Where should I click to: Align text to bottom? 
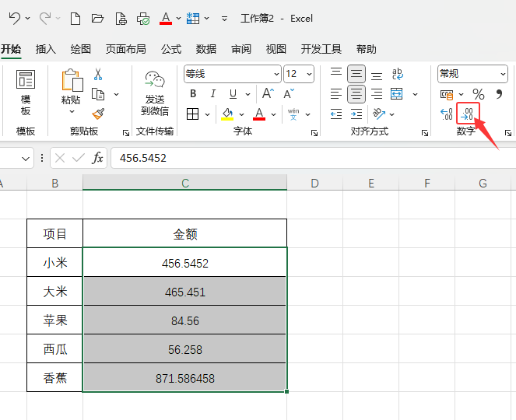(377, 75)
